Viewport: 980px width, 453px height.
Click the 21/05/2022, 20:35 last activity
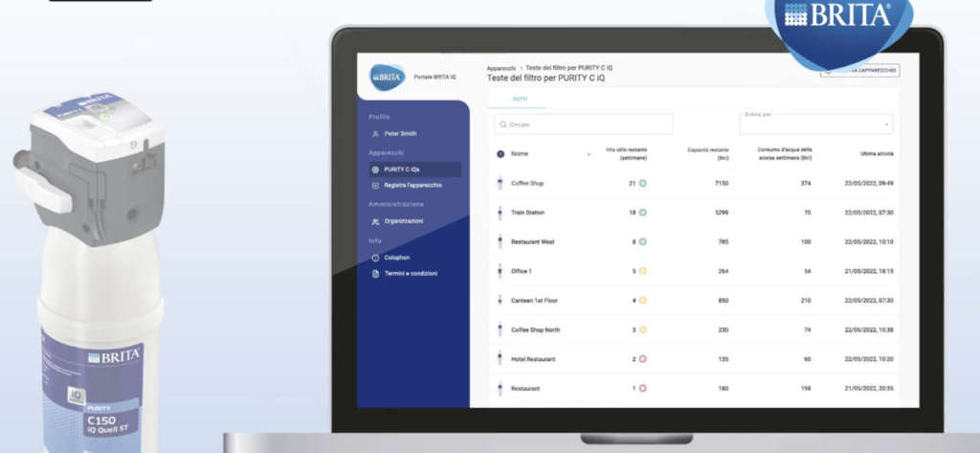pyautogui.click(x=869, y=389)
